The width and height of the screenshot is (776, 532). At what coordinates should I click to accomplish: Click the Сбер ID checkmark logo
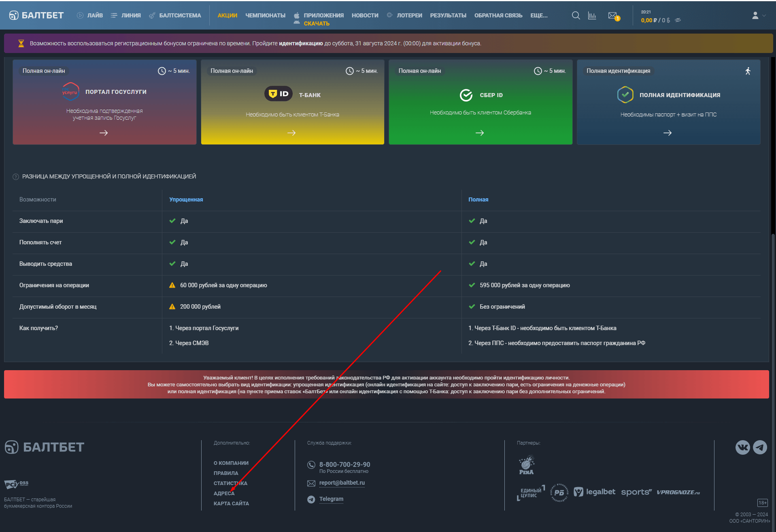pyautogui.click(x=466, y=95)
